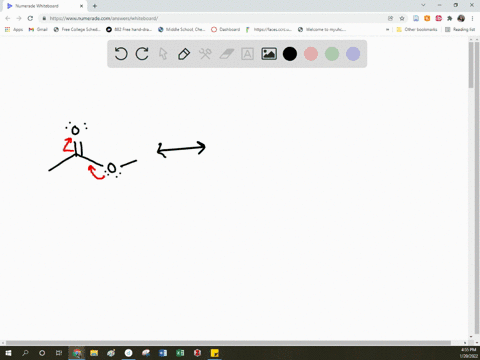Click the insert image tool
Screen dimensions: 480x360
[269, 54]
